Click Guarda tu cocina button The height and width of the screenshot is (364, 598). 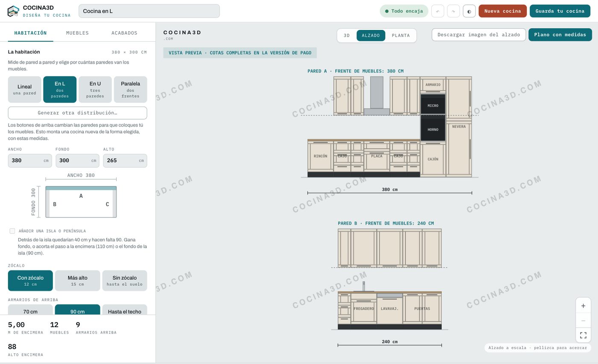[560, 11]
